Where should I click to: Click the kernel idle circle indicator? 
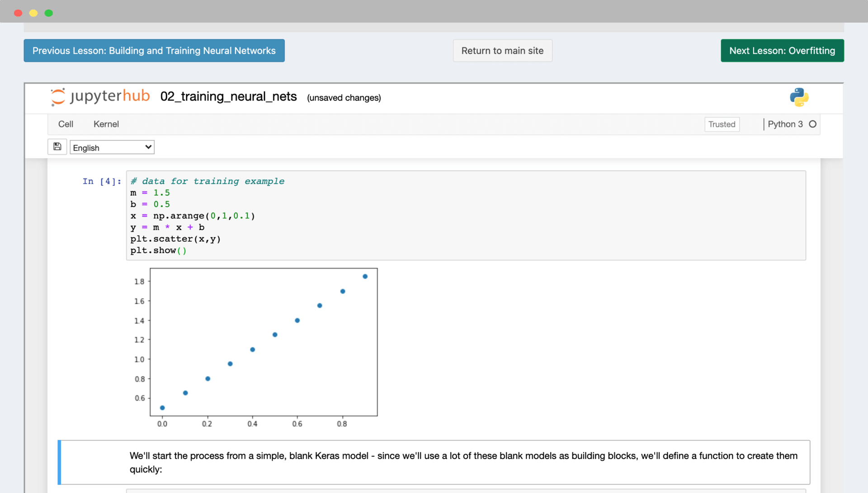812,124
